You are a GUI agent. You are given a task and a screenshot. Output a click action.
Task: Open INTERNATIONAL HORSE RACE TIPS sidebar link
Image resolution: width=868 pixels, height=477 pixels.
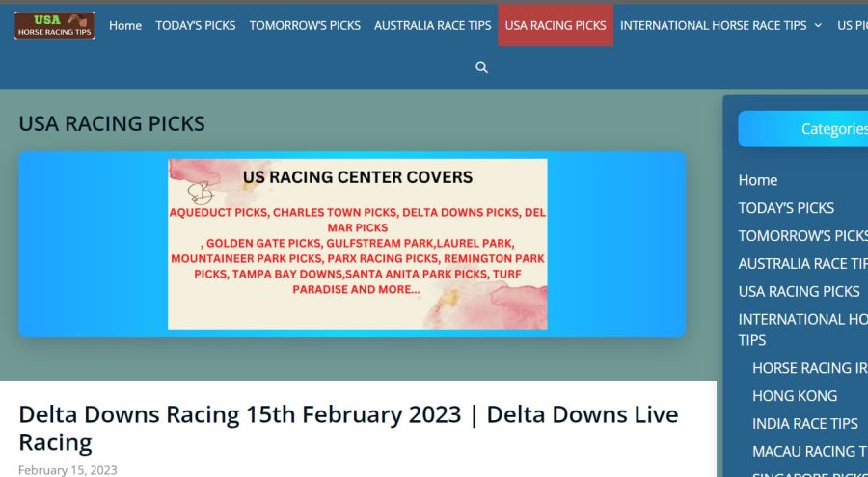click(x=803, y=330)
